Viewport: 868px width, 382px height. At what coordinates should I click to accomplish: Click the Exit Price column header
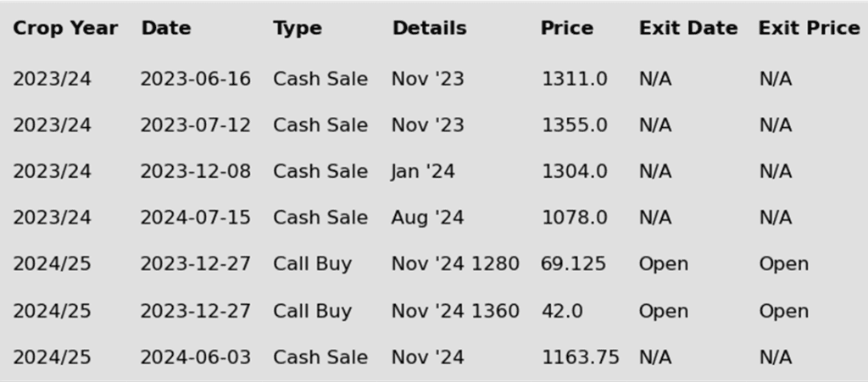tap(809, 28)
